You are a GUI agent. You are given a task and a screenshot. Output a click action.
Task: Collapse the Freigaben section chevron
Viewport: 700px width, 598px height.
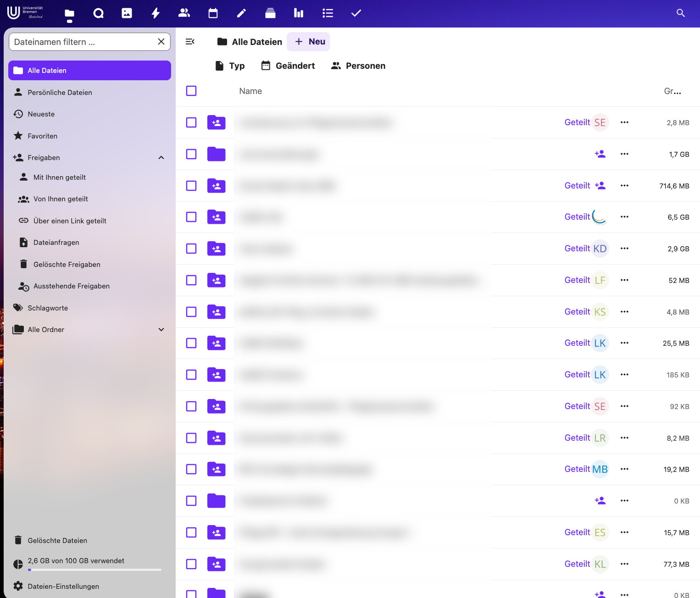pos(161,158)
